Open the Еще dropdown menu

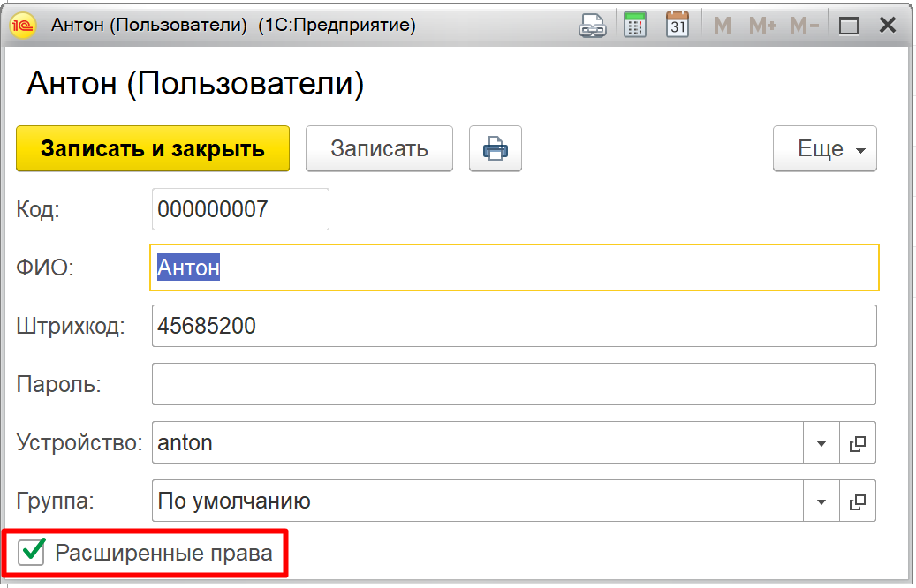point(824,148)
